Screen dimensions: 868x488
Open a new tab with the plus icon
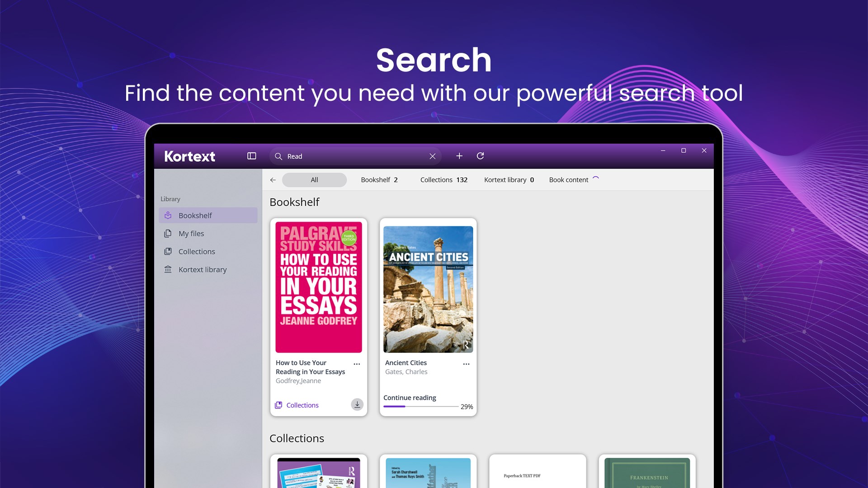coord(459,156)
